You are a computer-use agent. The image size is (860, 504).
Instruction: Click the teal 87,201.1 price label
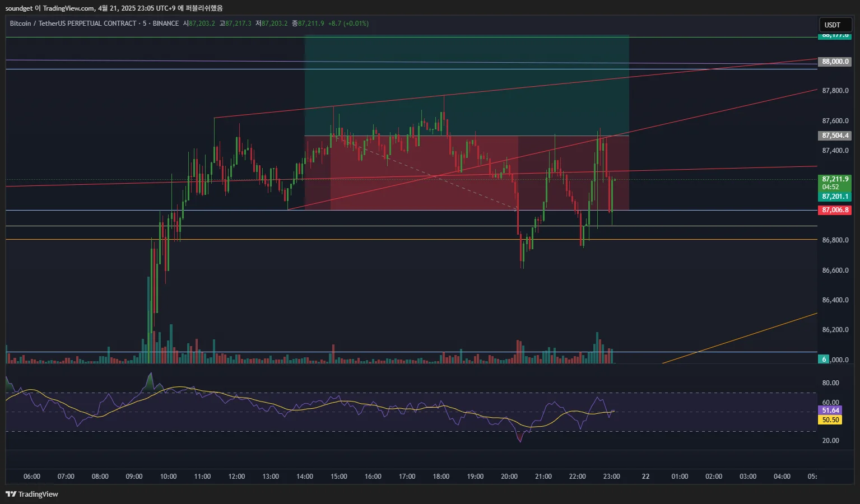[x=834, y=197]
